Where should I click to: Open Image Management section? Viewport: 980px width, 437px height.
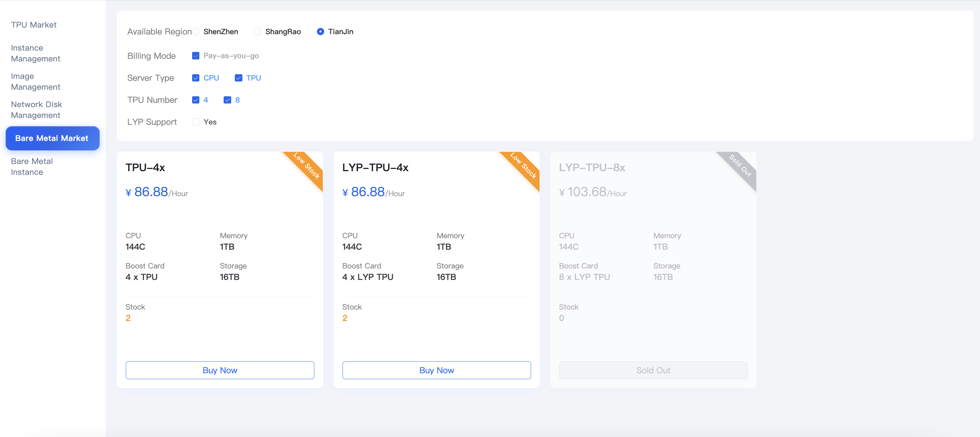pyautogui.click(x=35, y=81)
